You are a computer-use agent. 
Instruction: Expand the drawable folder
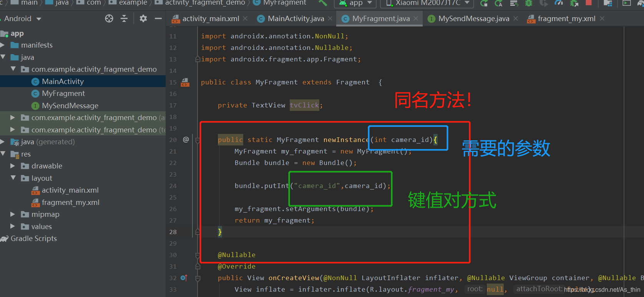click(x=13, y=166)
